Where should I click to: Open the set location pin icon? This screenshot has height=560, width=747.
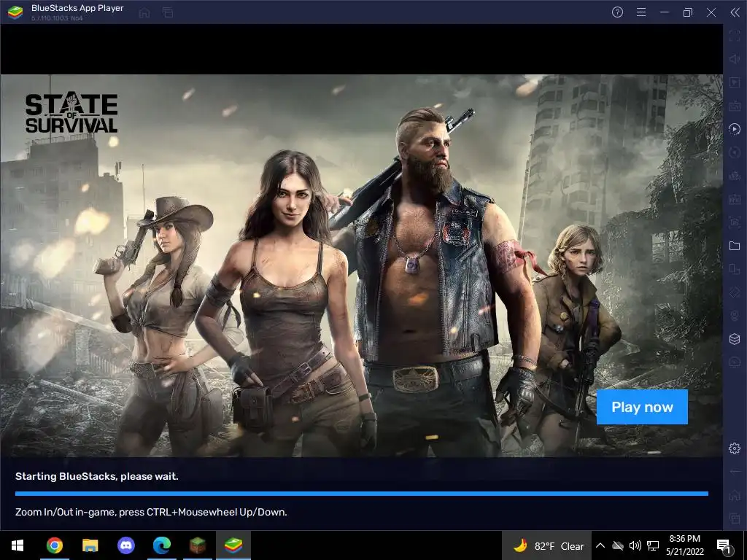734,316
